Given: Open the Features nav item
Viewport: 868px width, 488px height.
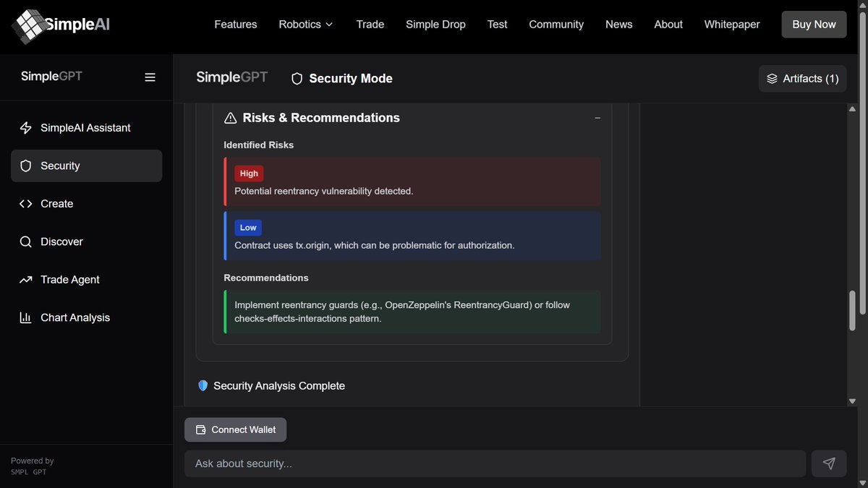Looking at the screenshot, I should tap(236, 25).
